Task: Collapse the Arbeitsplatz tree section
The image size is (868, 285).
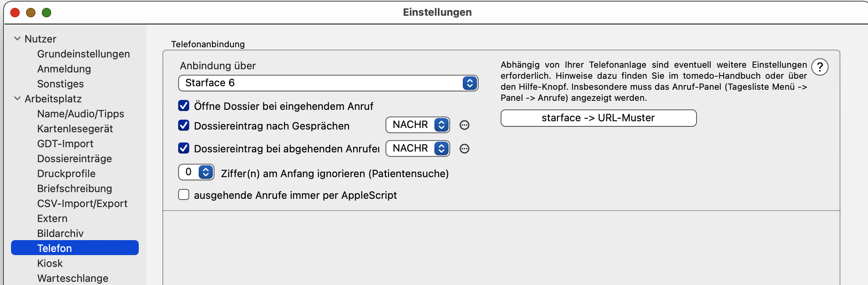Action: point(17,98)
